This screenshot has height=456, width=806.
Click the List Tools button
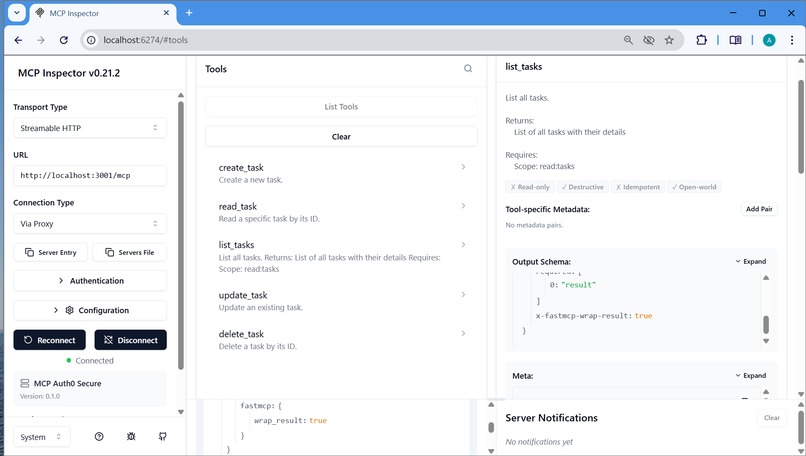pos(341,106)
